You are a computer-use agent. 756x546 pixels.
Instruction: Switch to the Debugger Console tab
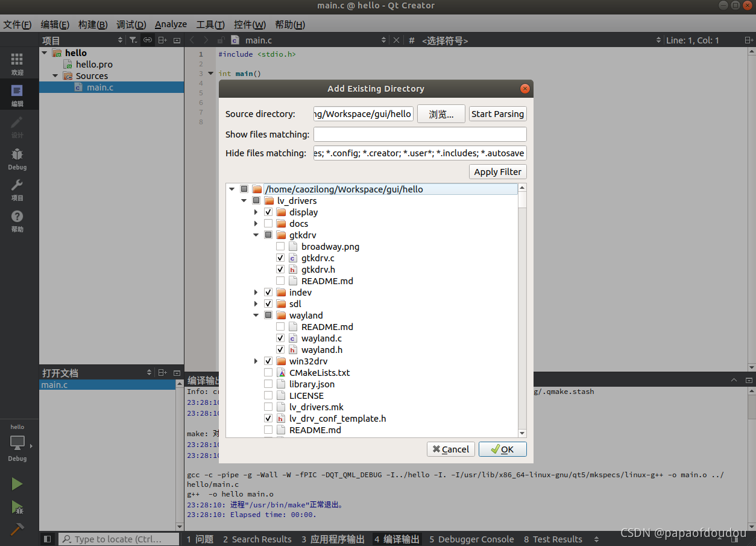(471, 539)
